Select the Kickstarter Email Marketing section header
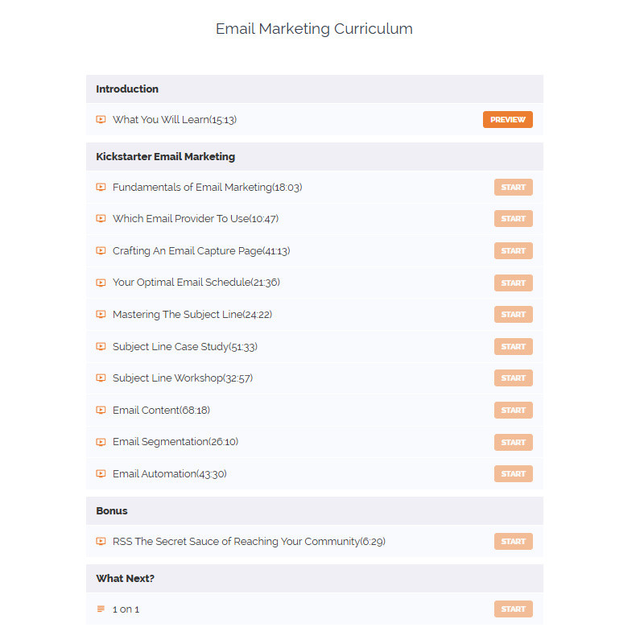 [165, 157]
